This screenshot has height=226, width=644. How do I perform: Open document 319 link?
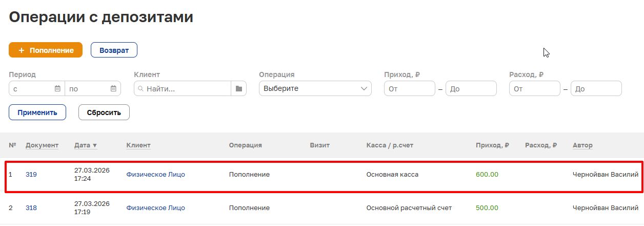click(x=31, y=175)
